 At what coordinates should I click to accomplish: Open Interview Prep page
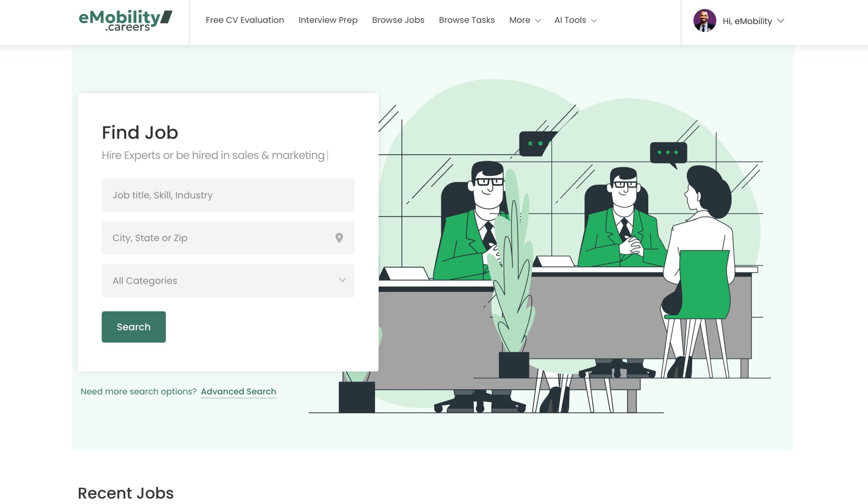(328, 20)
